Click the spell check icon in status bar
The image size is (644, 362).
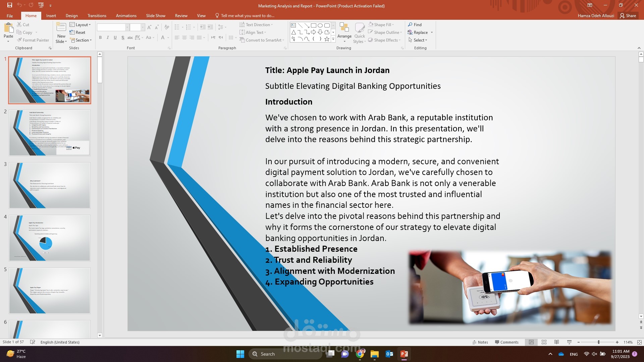tap(33, 342)
